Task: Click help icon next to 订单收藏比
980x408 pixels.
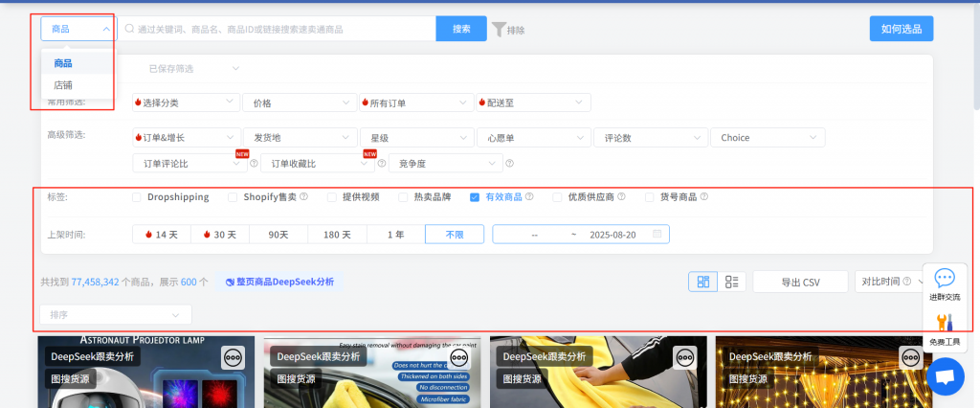Action: point(381,164)
